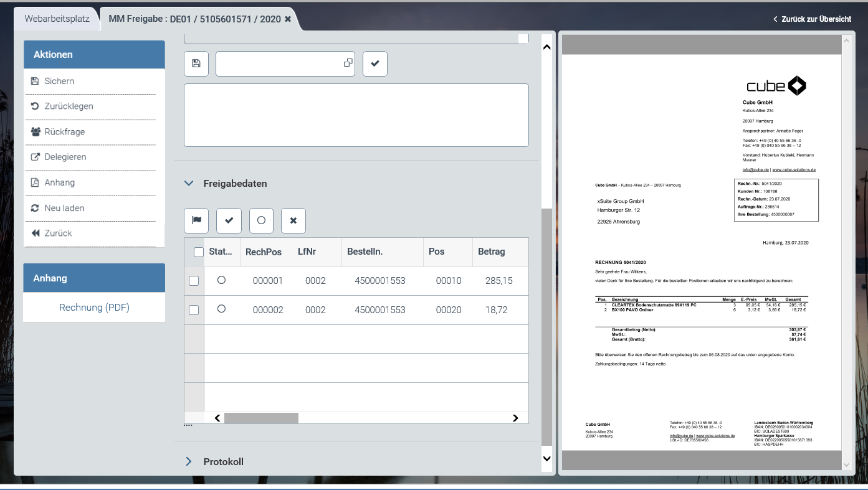Collapse the Freigabedaten section

(x=189, y=184)
